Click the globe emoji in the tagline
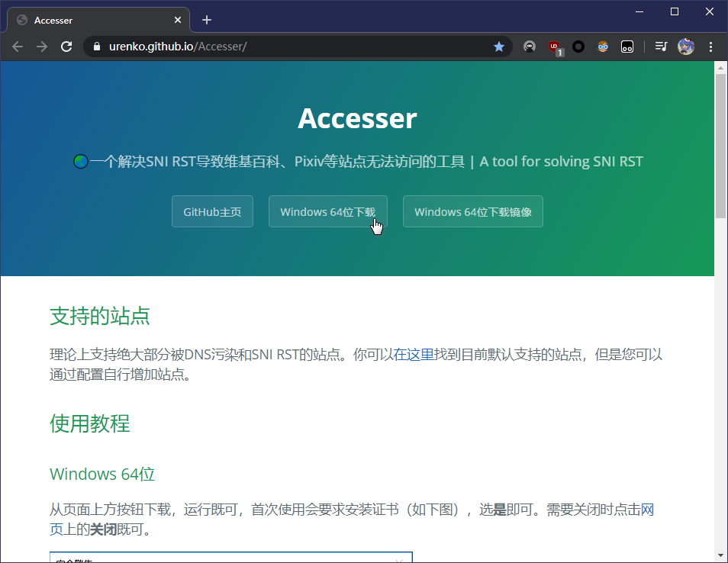 [x=81, y=162]
